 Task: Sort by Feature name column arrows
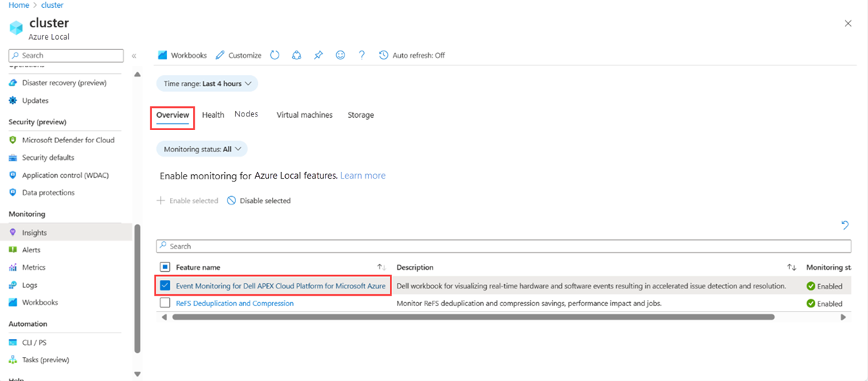382,267
